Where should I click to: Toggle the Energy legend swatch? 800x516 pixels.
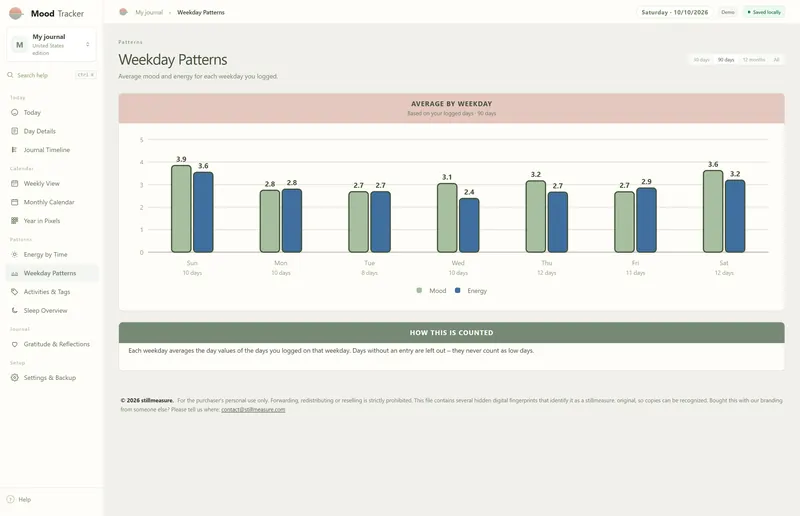point(457,290)
